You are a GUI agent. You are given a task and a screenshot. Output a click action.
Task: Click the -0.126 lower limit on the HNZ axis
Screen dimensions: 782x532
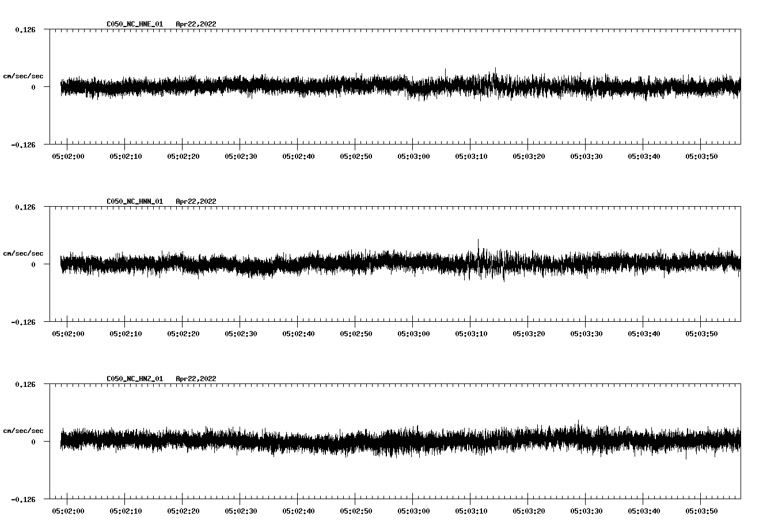pos(23,499)
